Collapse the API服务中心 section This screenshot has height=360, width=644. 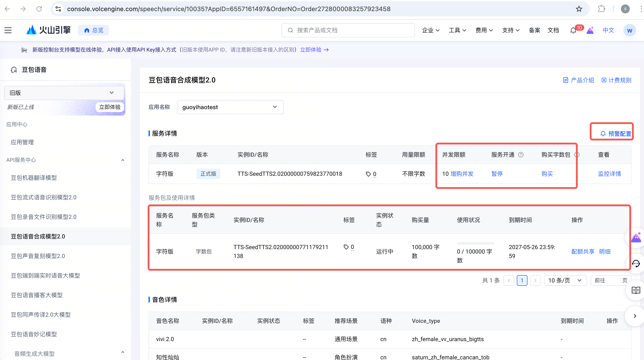(123, 160)
